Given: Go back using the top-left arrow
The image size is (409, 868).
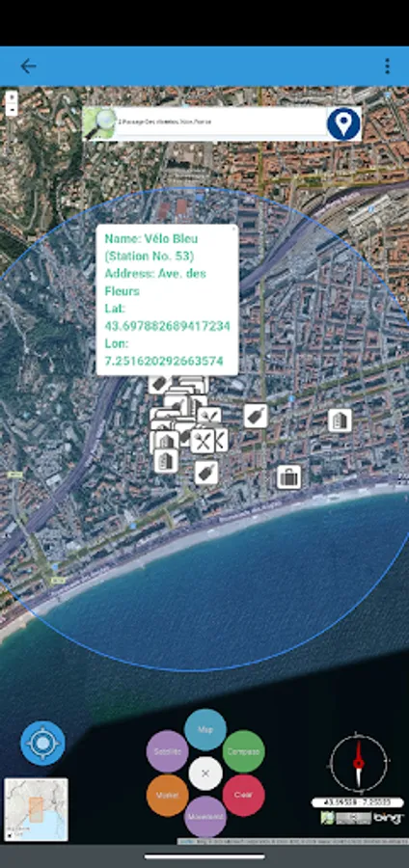Looking at the screenshot, I should pyautogui.click(x=28, y=67).
